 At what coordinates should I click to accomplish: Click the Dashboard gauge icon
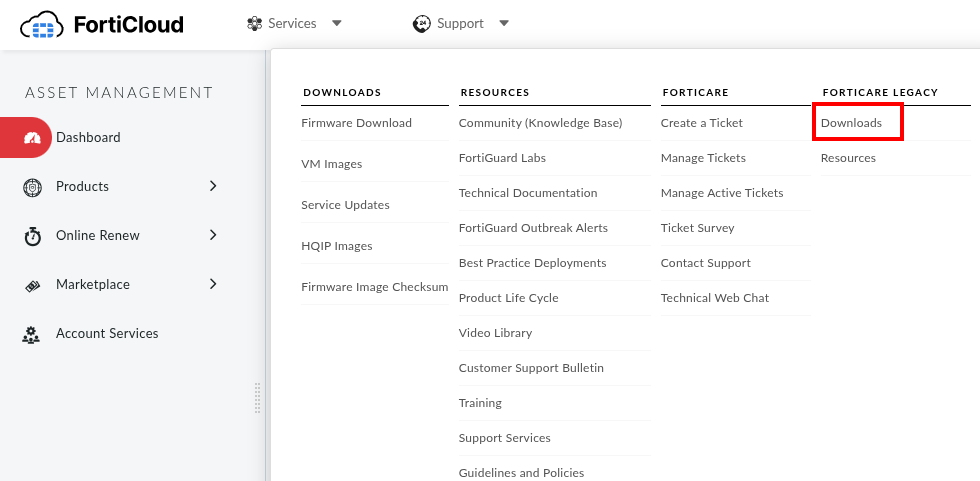[x=32, y=138]
